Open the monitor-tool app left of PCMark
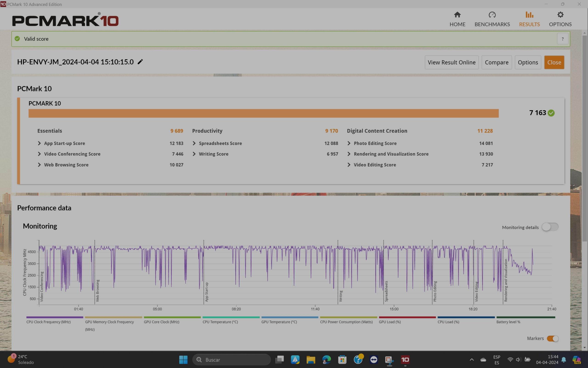The image size is (588, 368). point(389,360)
